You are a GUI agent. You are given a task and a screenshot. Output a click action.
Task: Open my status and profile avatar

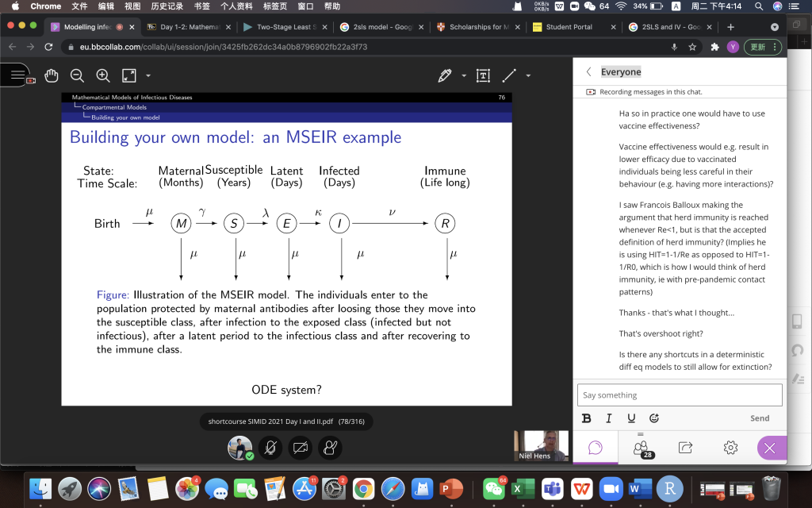[x=240, y=448]
